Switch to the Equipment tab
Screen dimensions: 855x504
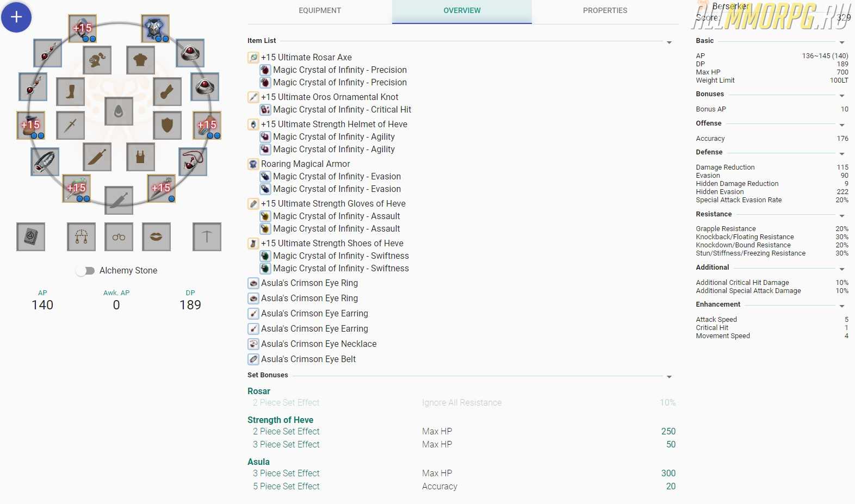(x=320, y=11)
